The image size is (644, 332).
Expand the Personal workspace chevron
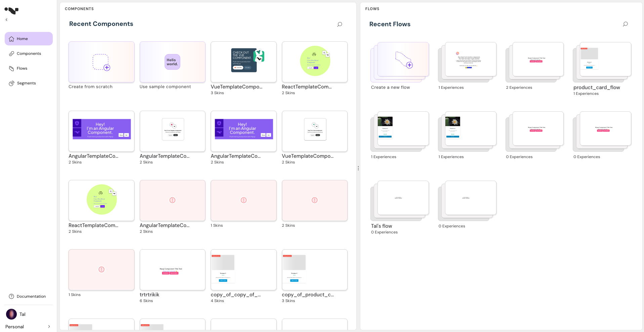49,327
